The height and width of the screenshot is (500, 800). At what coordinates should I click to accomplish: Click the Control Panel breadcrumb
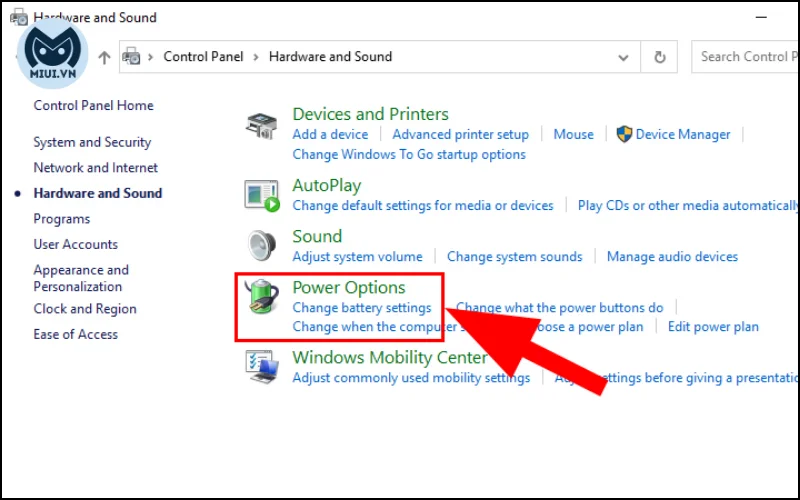point(203,56)
